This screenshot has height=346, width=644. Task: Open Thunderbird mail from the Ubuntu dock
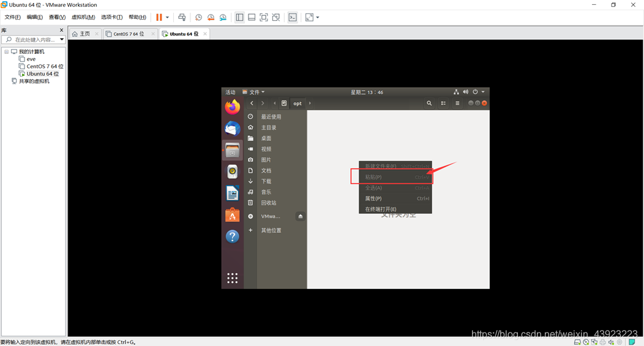click(x=233, y=129)
